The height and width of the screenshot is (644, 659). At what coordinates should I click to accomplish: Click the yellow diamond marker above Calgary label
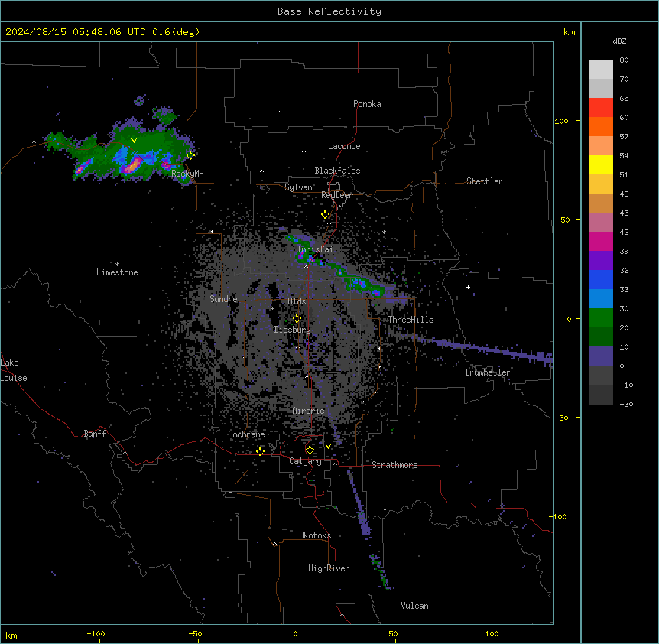click(x=310, y=450)
